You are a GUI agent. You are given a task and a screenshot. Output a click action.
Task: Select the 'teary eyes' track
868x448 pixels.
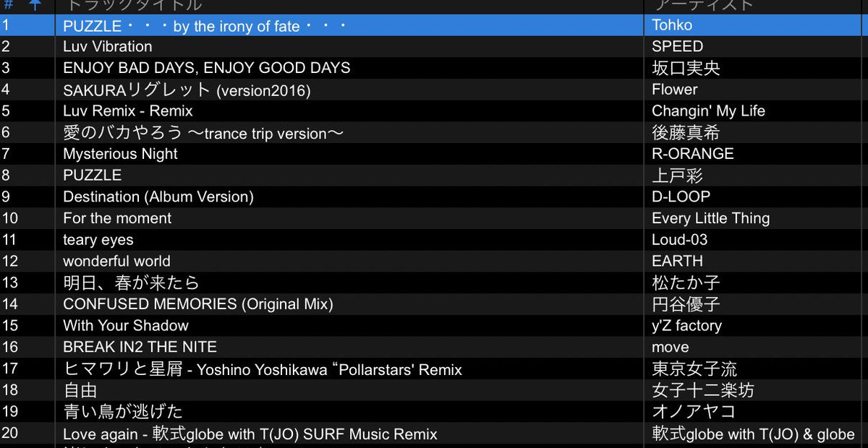tap(98, 240)
